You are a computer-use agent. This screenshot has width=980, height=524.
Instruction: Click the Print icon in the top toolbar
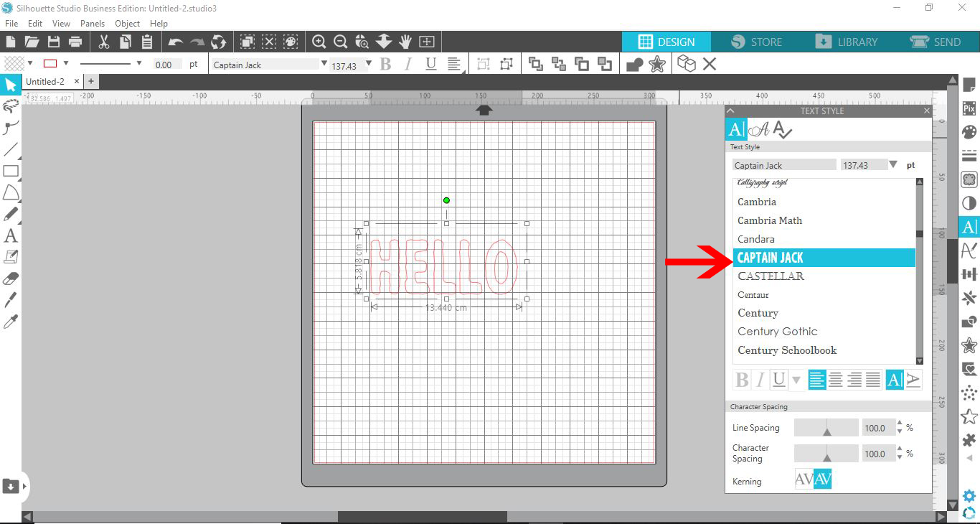point(75,42)
